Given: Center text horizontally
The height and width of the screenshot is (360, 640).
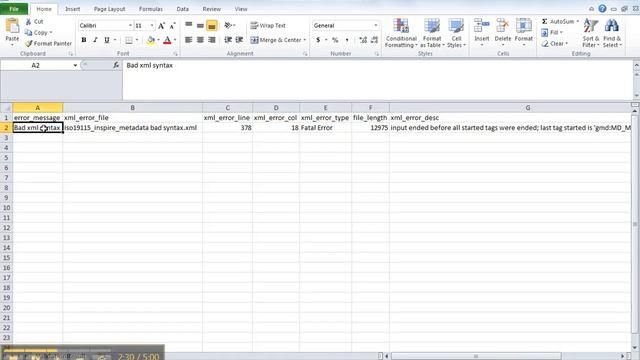Looking at the screenshot, I should pos(200,40).
